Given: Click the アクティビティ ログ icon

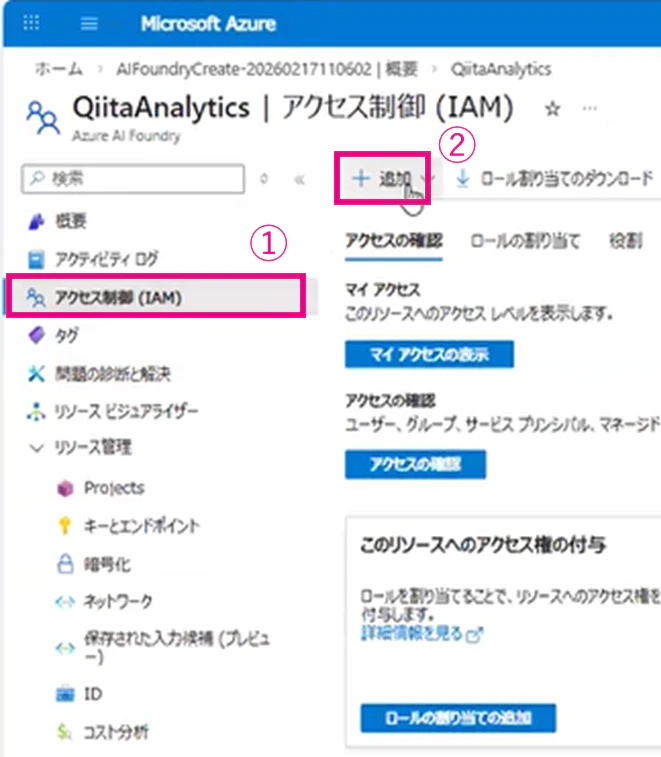Looking at the screenshot, I should [36, 259].
